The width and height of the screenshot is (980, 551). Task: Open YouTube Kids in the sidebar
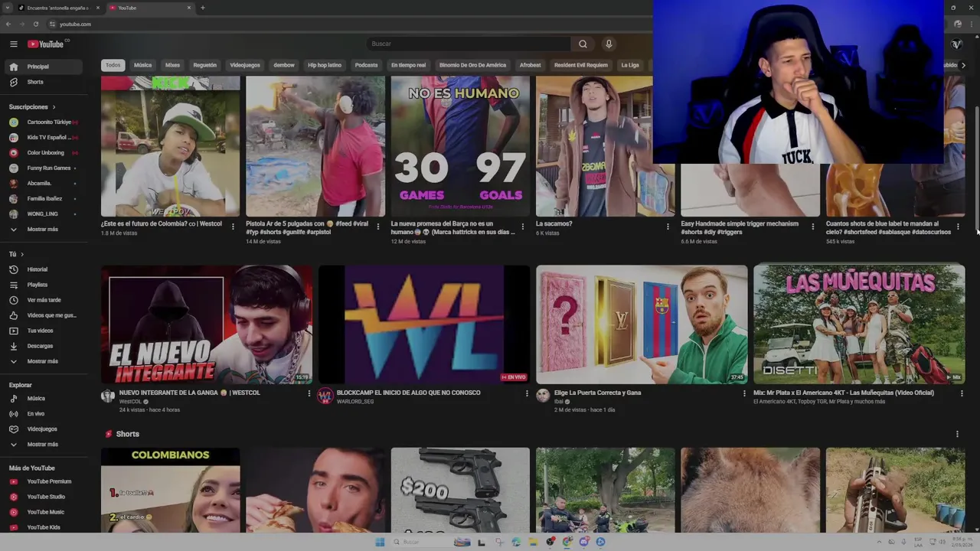coord(44,527)
